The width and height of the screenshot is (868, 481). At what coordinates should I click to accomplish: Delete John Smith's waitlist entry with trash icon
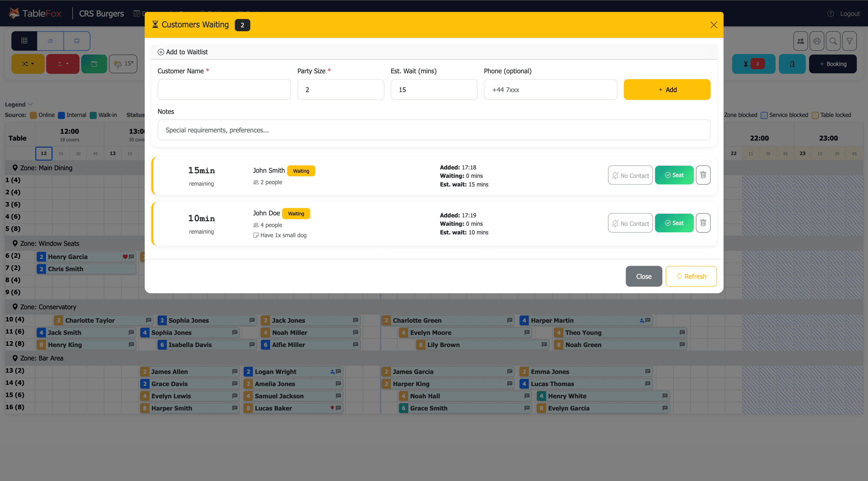[x=703, y=175]
